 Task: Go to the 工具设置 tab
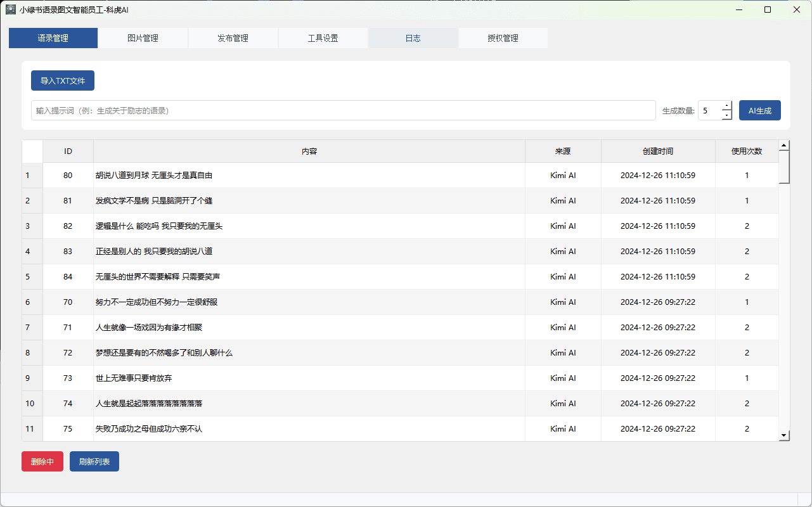323,38
